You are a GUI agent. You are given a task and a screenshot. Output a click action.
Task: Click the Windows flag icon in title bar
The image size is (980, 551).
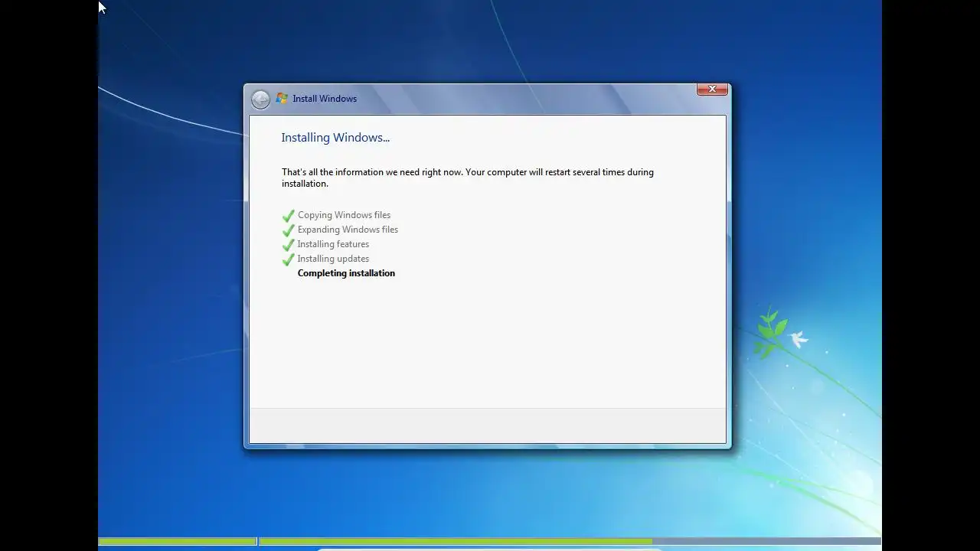[282, 99]
